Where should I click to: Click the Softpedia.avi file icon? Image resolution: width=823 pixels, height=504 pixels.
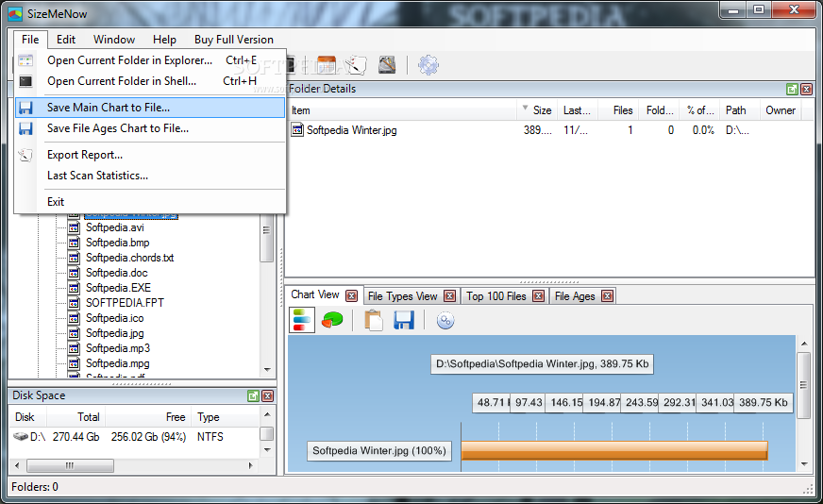pos(75,227)
